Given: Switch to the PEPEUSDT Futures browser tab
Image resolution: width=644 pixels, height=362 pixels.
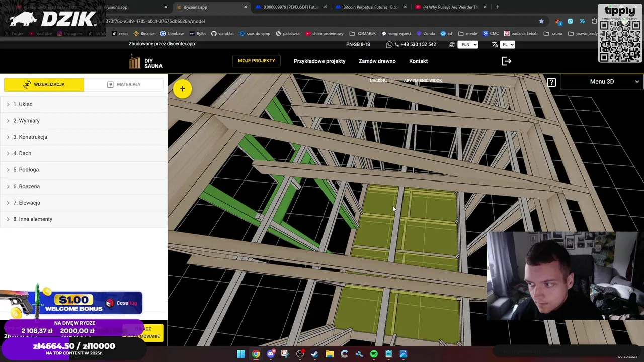Looking at the screenshot, I should click(x=291, y=7).
